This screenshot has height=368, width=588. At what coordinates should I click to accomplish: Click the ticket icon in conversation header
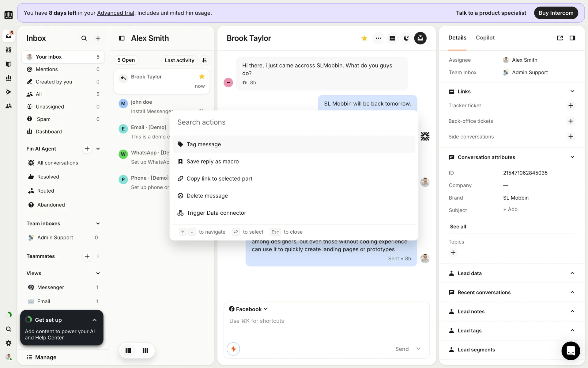[392, 38]
